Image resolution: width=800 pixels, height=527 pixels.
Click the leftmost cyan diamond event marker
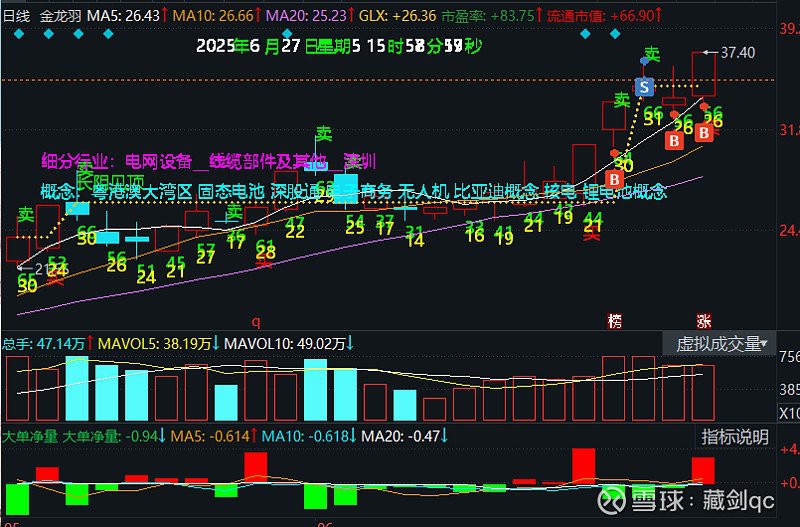point(19,34)
